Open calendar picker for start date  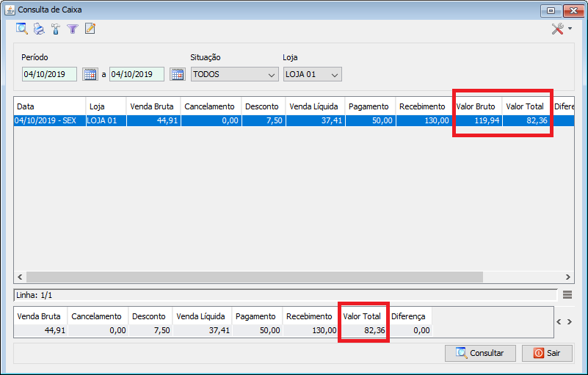[90, 74]
